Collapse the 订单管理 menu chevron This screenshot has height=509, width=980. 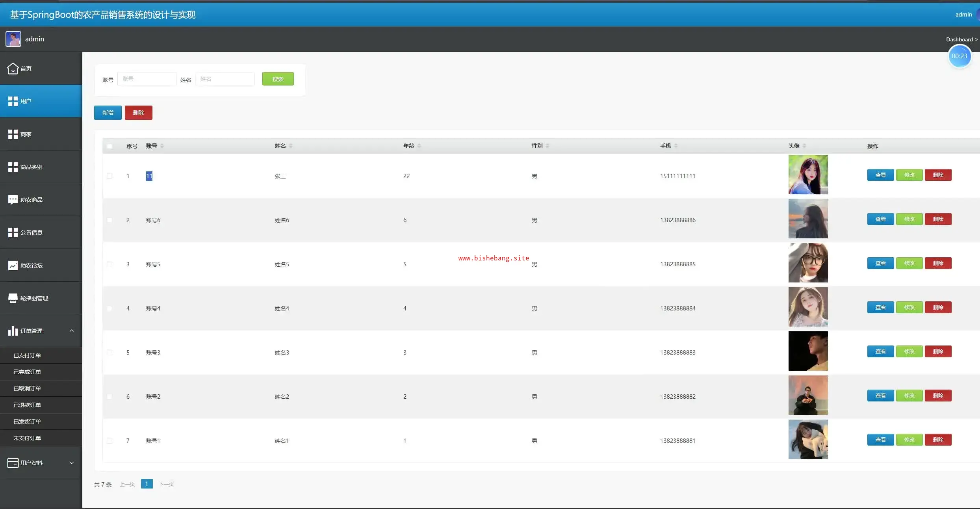(x=72, y=331)
